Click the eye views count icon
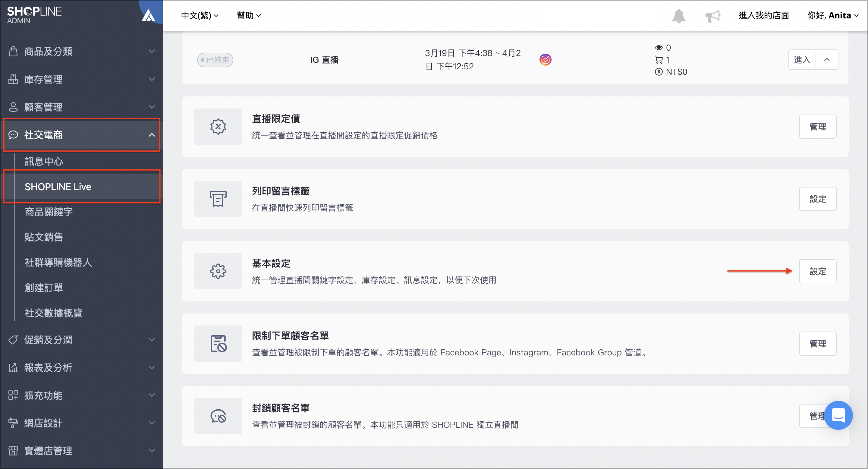 point(659,48)
